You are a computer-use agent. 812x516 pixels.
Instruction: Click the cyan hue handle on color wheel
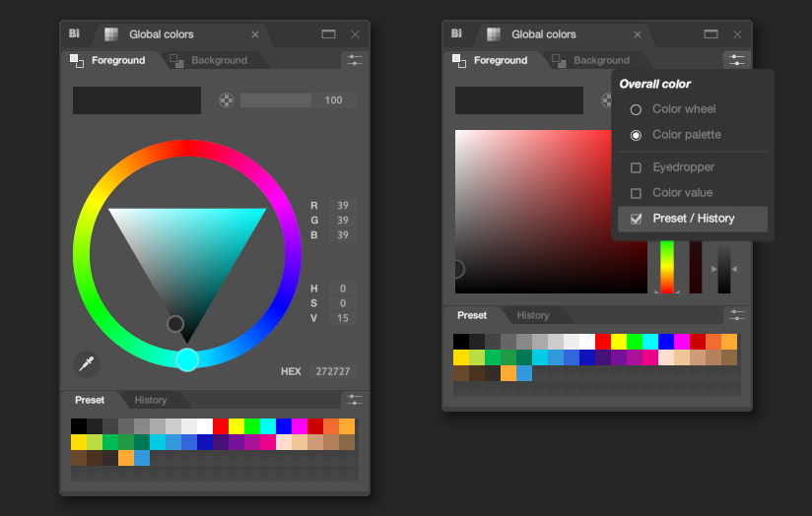pyautogui.click(x=187, y=359)
